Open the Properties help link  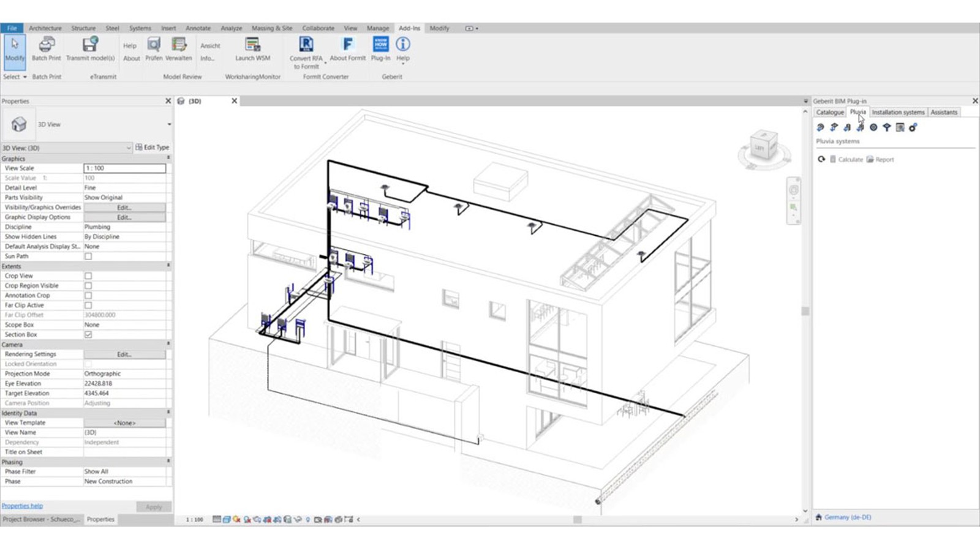click(22, 506)
